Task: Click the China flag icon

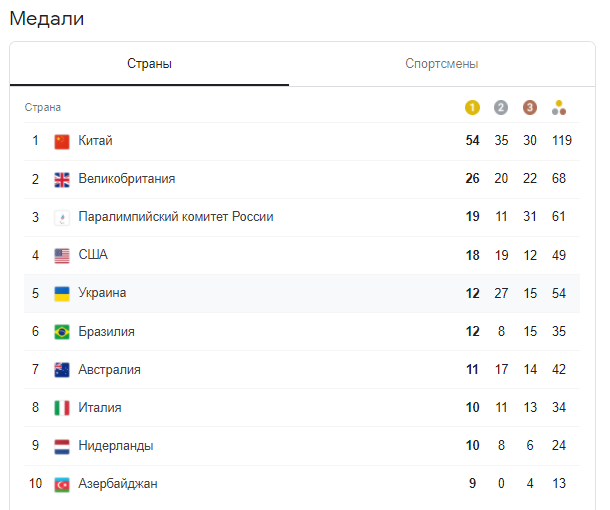Action: tap(62, 141)
